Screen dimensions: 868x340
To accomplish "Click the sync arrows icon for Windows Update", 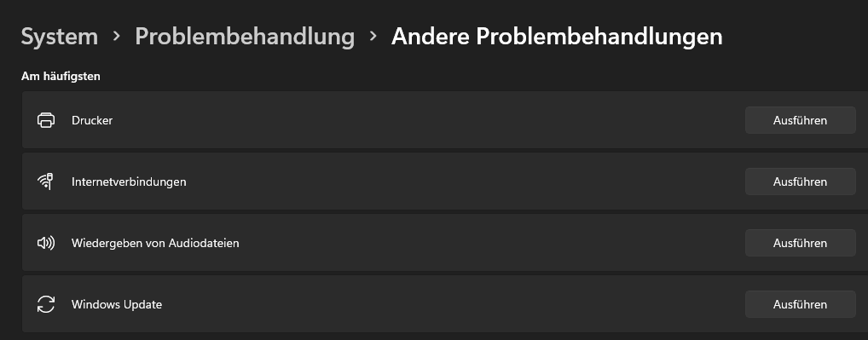I will pos(46,304).
